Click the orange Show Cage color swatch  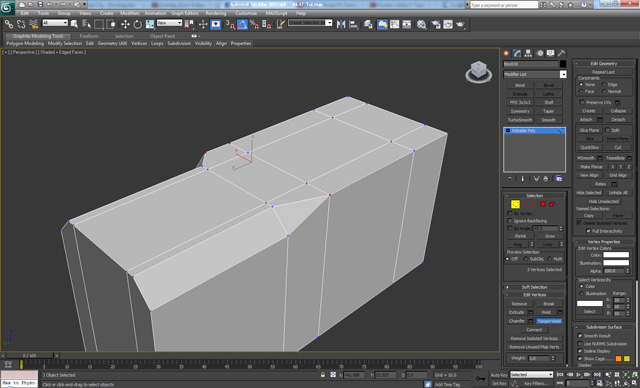point(618,359)
